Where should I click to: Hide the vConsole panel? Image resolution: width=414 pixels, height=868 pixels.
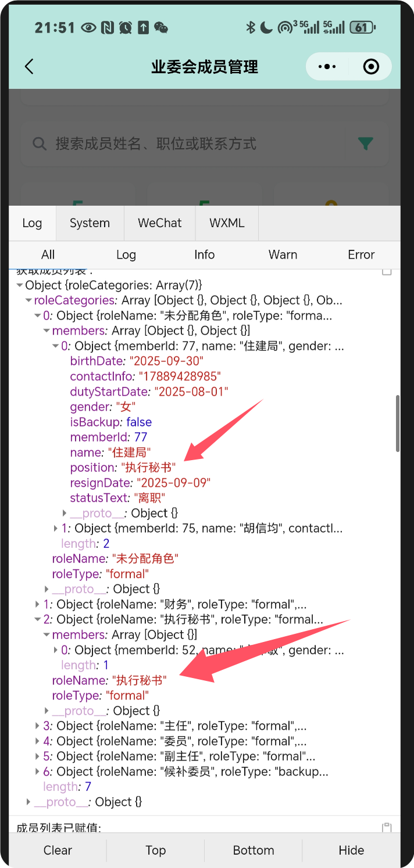point(351,850)
